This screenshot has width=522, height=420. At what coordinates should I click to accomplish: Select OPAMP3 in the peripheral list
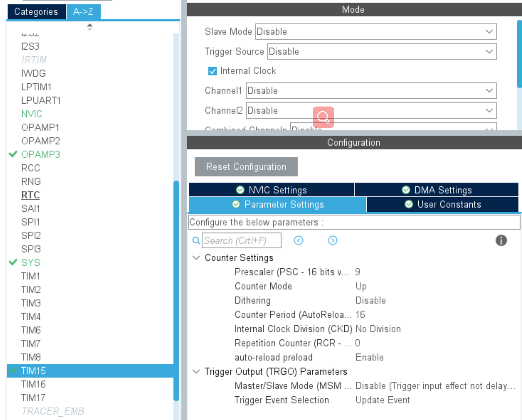point(40,155)
